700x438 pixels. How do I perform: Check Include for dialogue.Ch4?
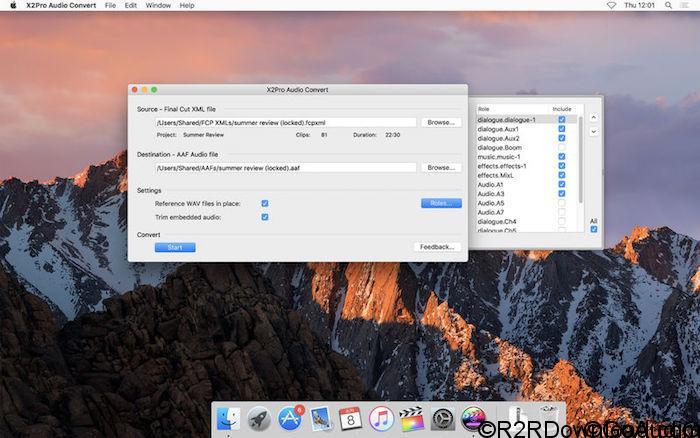[562, 221]
